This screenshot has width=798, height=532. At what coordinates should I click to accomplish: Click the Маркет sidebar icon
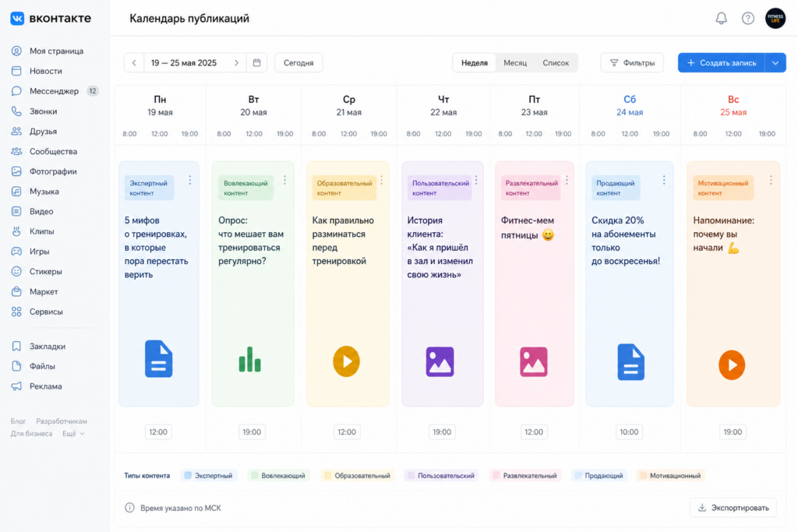pyautogui.click(x=17, y=291)
